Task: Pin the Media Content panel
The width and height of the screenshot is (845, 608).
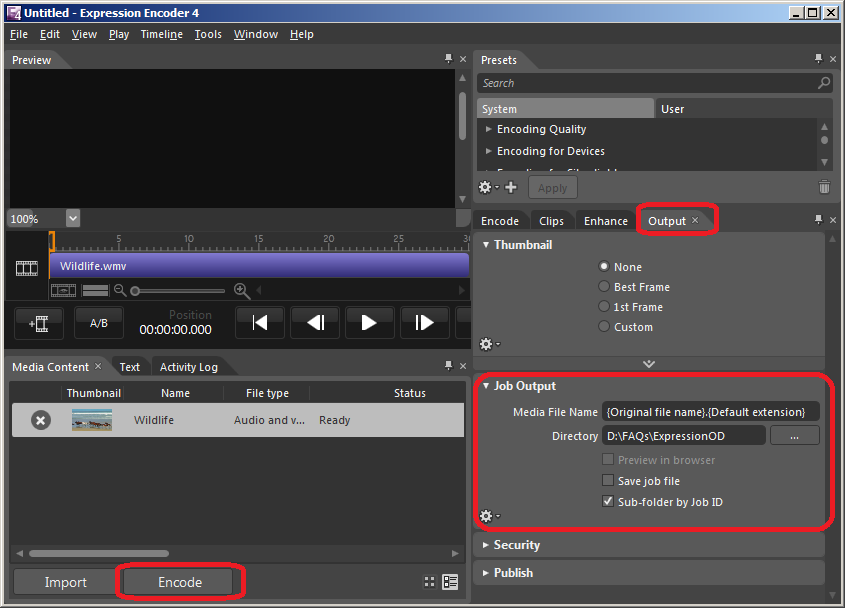Action: pyautogui.click(x=448, y=365)
